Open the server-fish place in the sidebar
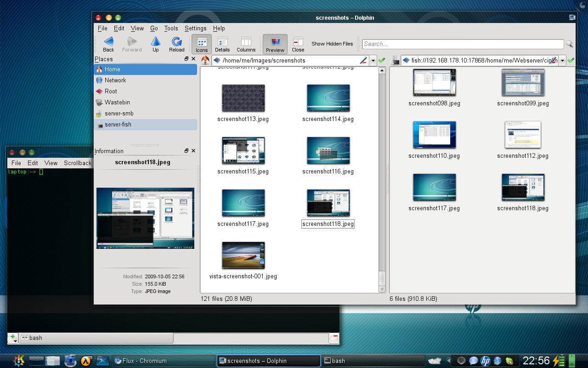The image size is (588, 368). tap(146, 124)
